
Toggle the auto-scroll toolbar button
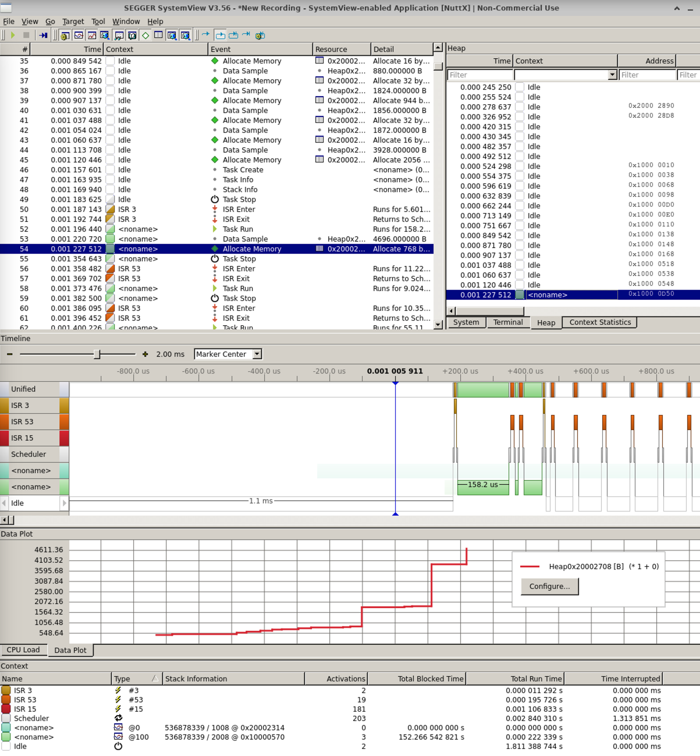(220, 36)
